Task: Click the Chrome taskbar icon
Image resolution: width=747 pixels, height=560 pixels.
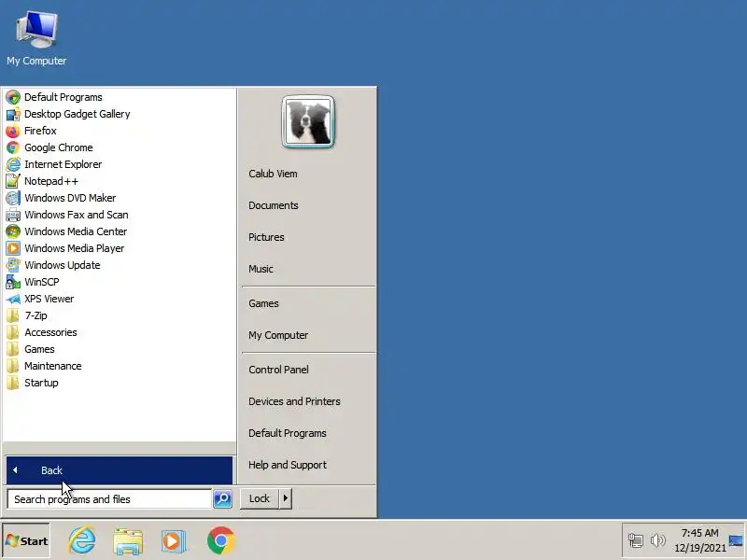Action: point(221,540)
